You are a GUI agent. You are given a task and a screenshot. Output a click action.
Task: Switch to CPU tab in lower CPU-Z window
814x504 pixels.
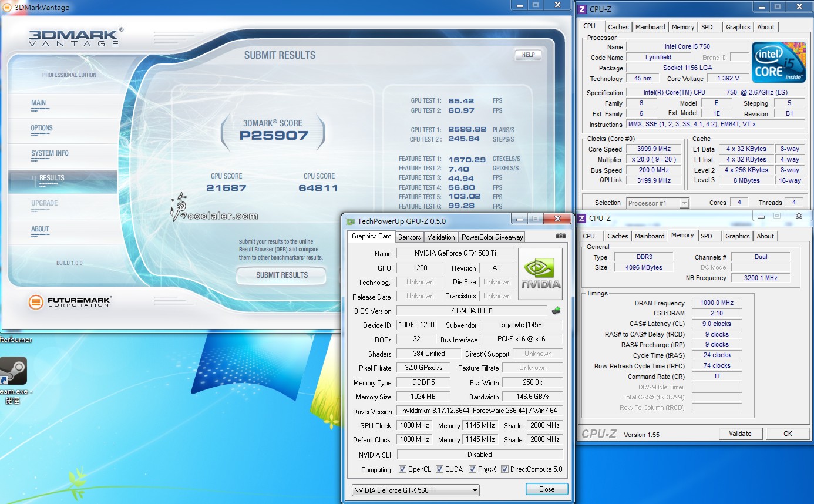[589, 236]
